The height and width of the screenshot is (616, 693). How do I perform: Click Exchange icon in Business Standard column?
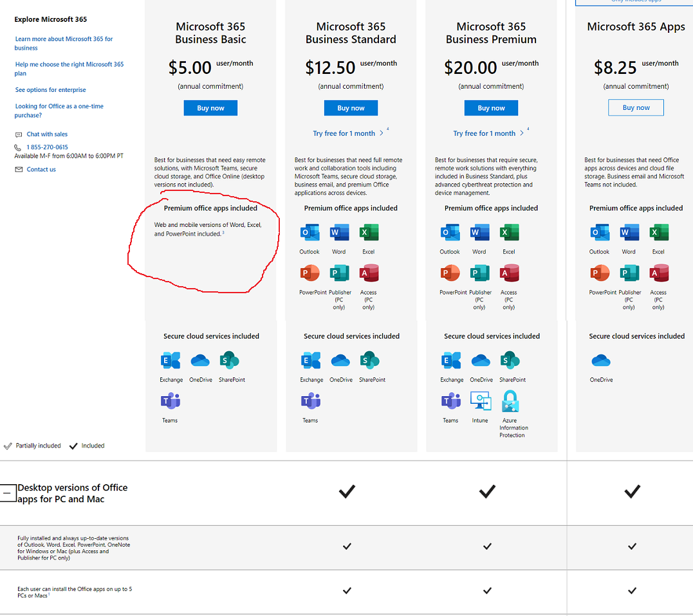coord(311,360)
